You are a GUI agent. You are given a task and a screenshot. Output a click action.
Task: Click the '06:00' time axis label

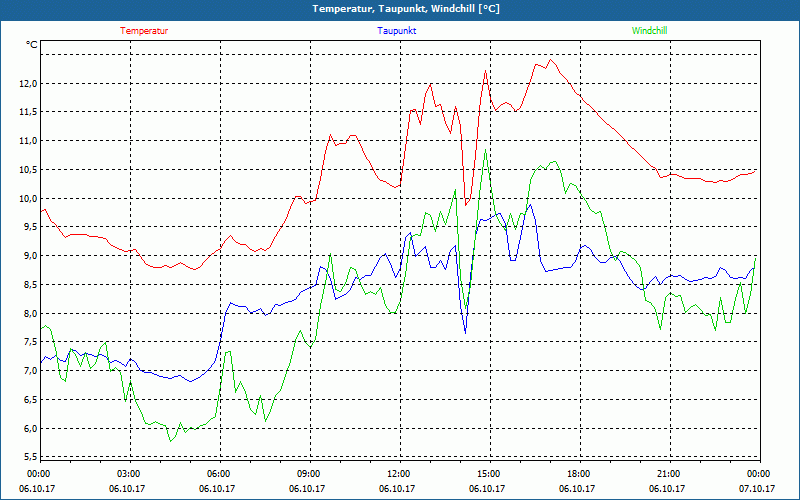[x=218, y=474]
